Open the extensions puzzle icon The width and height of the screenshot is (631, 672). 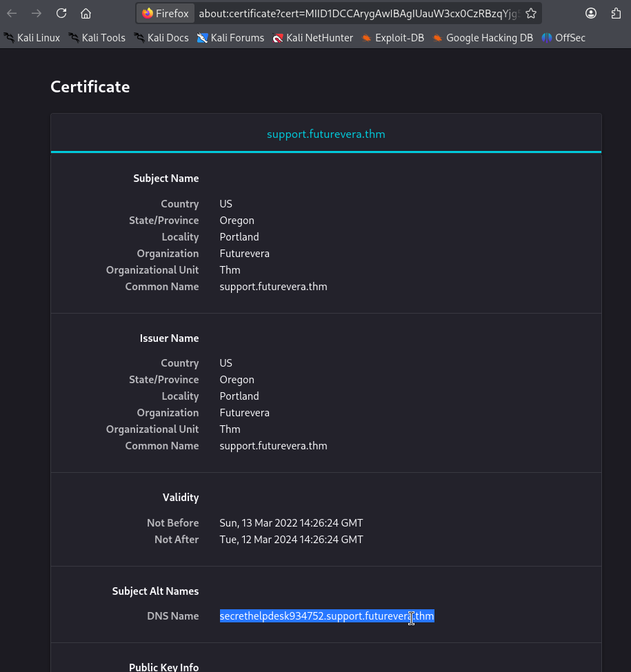tap(616, 13)
